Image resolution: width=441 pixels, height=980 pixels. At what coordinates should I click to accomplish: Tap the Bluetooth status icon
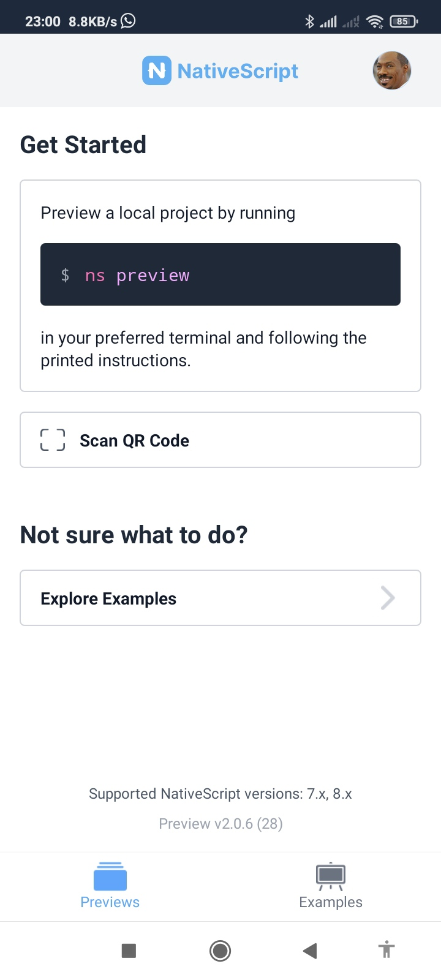[x=309, y=21]
